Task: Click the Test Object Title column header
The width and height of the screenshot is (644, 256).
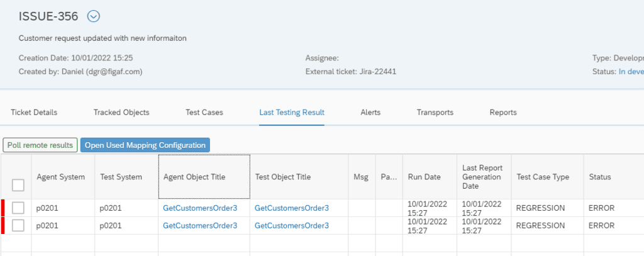Action: [299, 177]
